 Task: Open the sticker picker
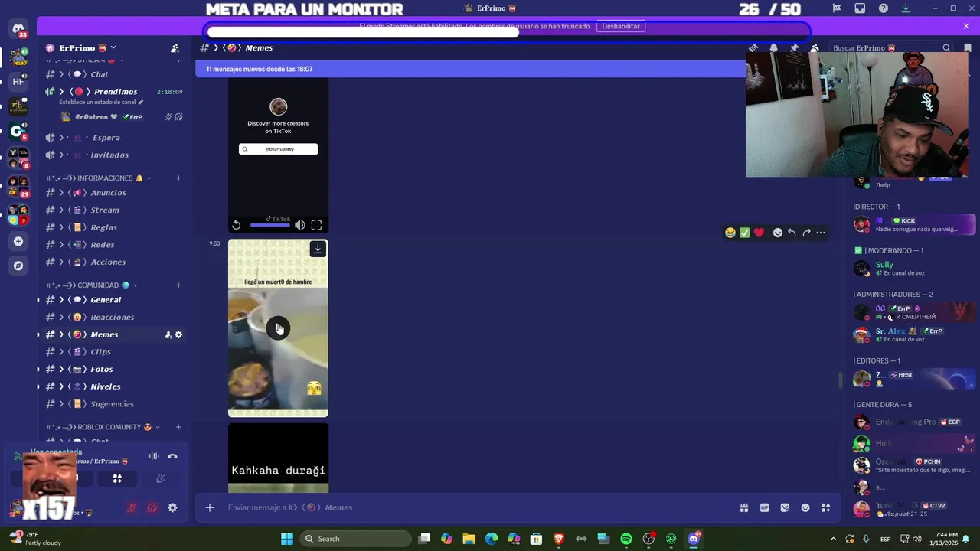[x=785, y=507]
